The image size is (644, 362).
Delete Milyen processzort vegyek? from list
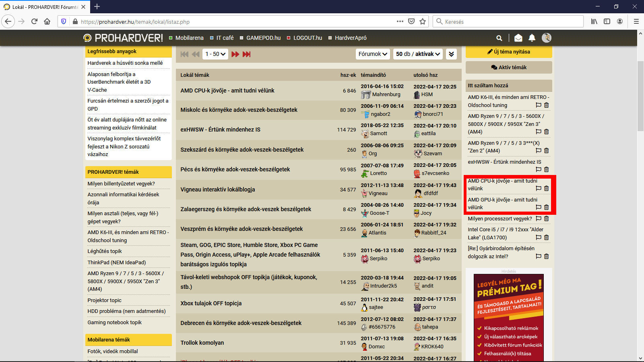click(x=547, y=218)
